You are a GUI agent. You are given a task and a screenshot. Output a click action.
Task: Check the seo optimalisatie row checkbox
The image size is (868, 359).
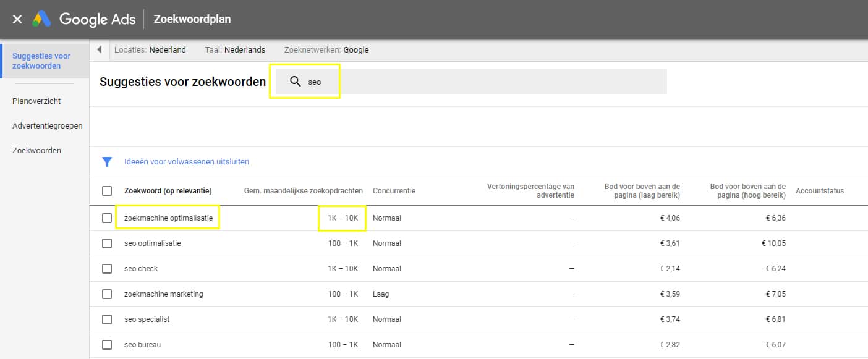tap(107, 243)
